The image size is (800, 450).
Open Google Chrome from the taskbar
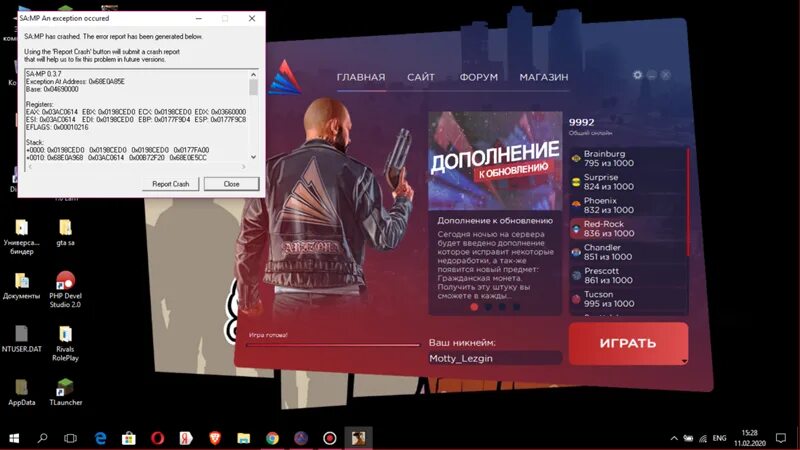(272, 438)
